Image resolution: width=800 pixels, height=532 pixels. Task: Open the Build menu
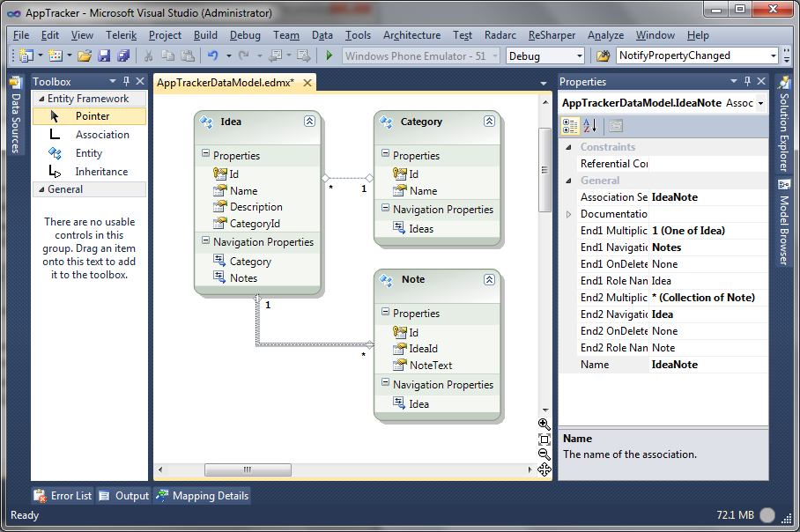(x=205, y=35)
